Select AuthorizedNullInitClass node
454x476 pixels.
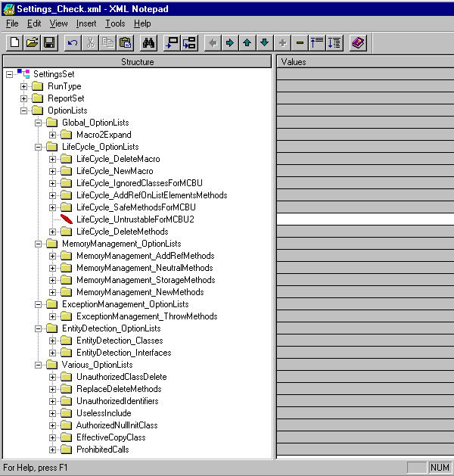tap(117, 425)
